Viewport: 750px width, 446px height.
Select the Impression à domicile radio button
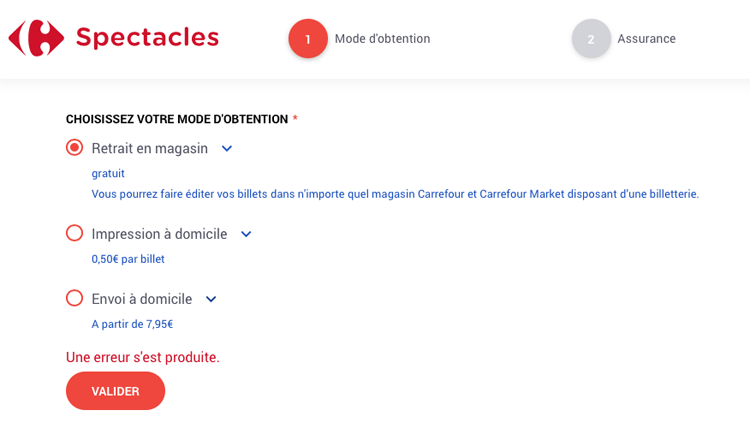[x=75, y=234]
